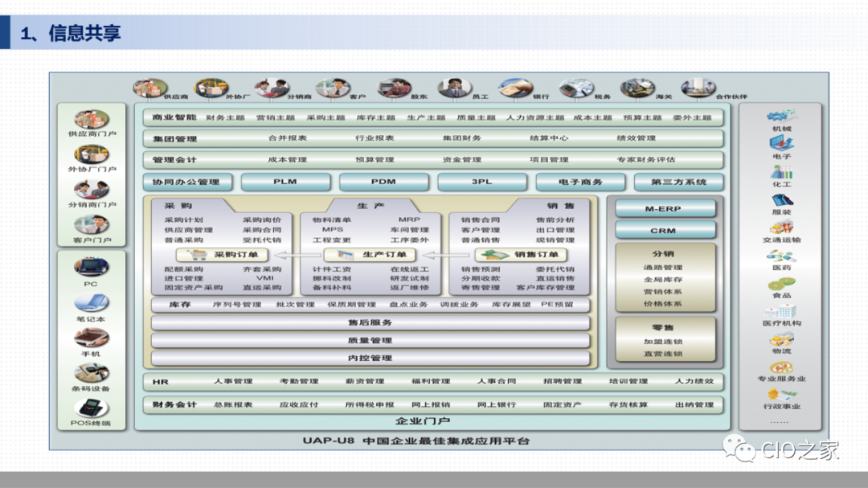Click the 电子商务 button
The image size is (868, 488).
(580, 182)
